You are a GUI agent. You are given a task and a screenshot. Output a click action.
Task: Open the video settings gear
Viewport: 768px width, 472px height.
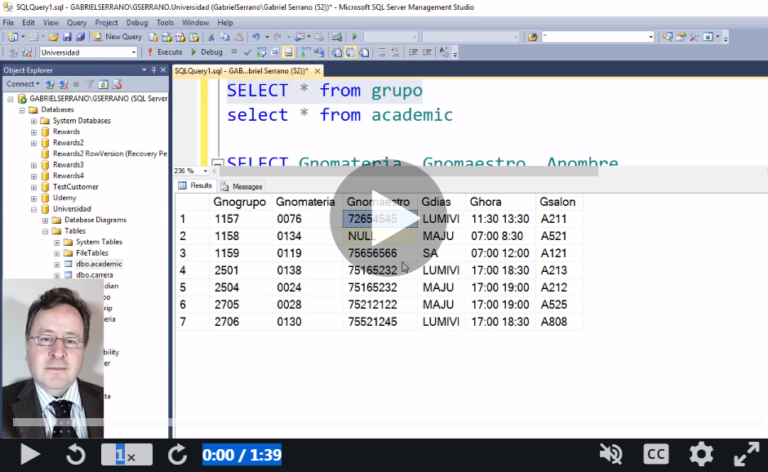[701, 454]
